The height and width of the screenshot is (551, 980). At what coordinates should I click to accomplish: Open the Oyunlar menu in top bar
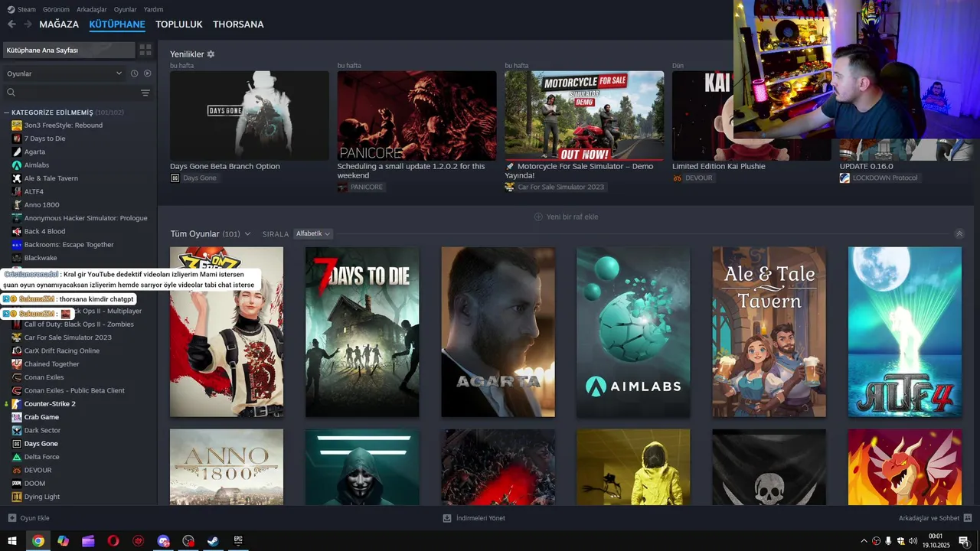coord(126,9)
